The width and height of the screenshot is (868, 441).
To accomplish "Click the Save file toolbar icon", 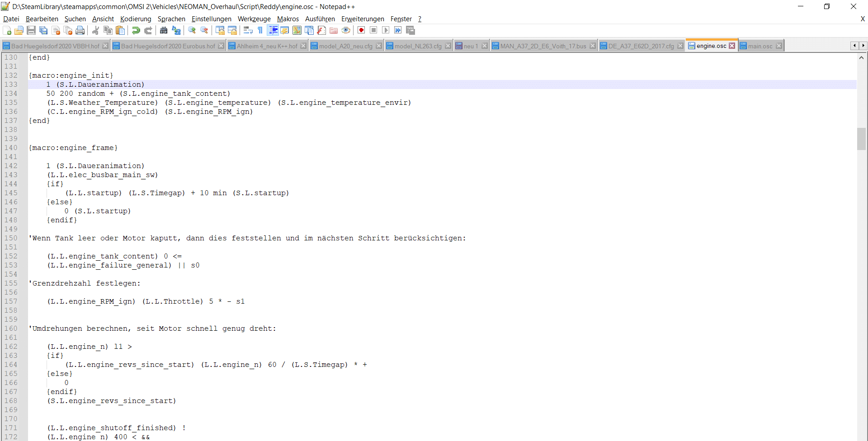I will point(31,30).
